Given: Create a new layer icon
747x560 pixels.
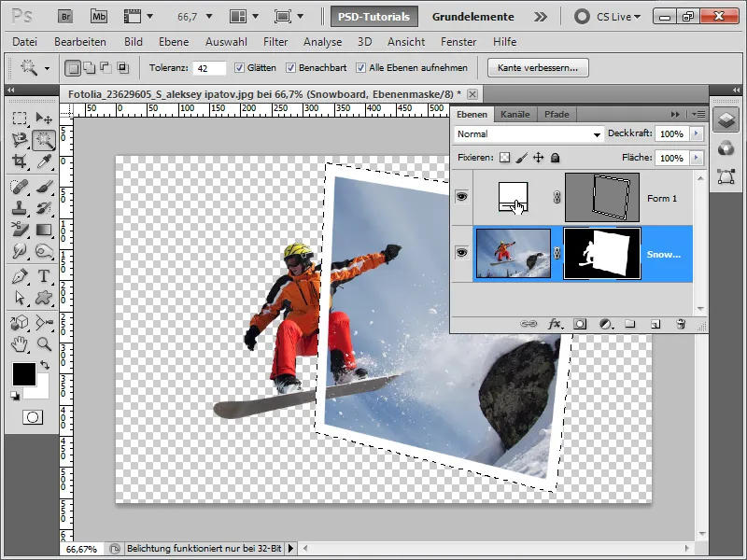Looking at the screenshot, I should click(656, 324).
